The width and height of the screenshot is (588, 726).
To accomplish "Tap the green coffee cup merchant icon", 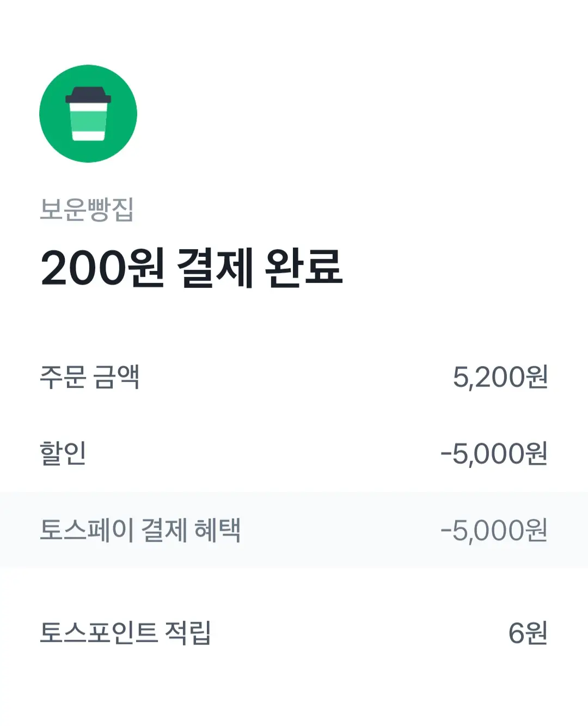I will pos(88,114).
